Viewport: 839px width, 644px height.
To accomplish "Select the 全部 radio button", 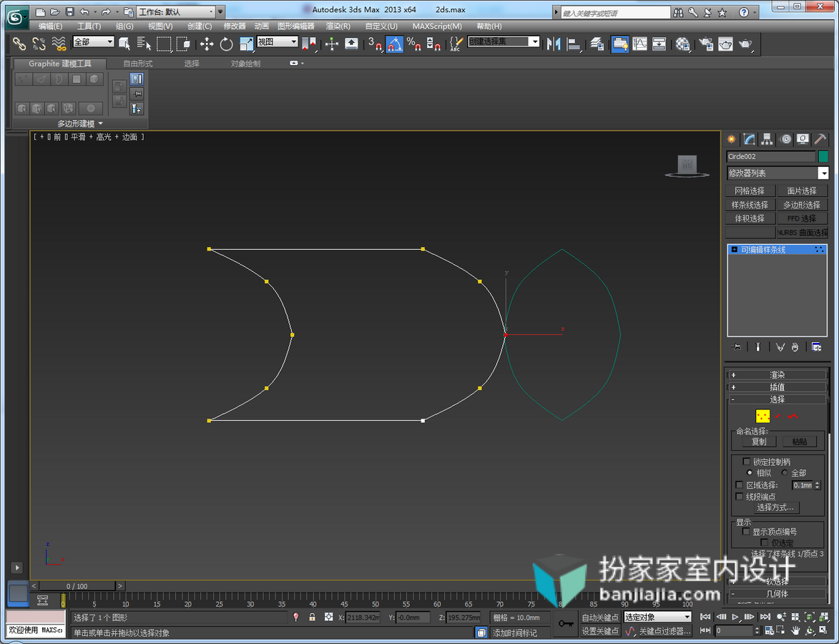I will click(785, 472).
